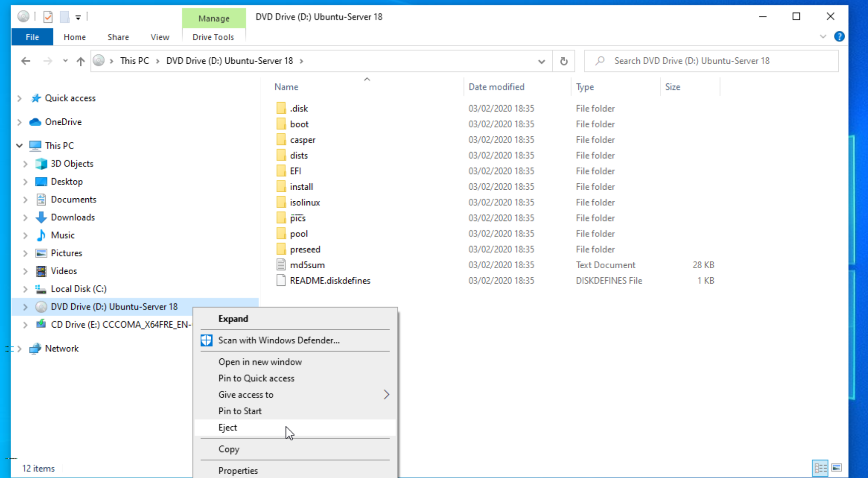868x478 pixels.
Task: Select the md5sum text document
Action: [307, 265]
